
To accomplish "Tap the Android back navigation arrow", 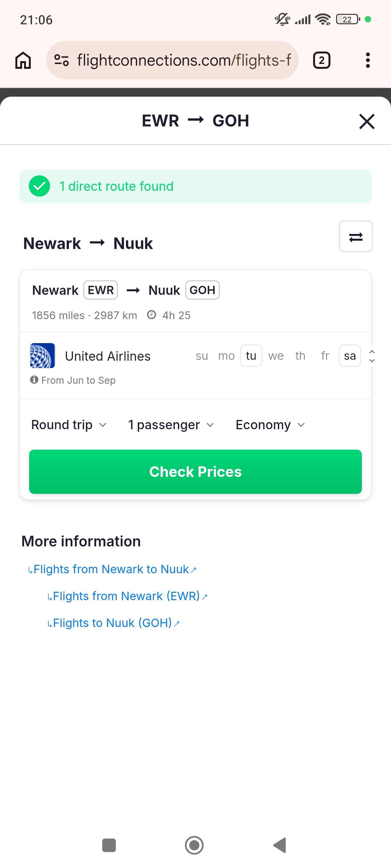I will pos(280,845).
